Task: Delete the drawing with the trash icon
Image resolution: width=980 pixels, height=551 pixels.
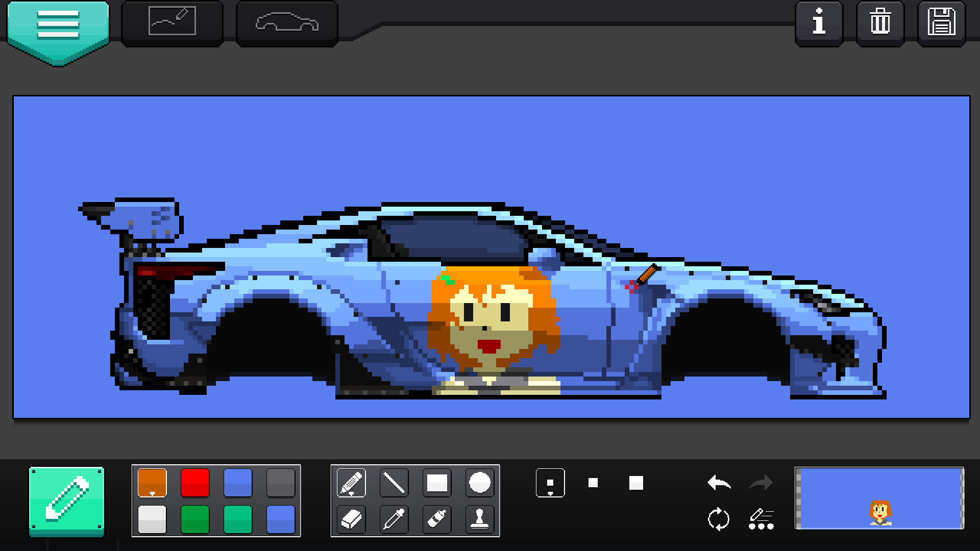Action: pyautogui.click(x=880, y=23)
